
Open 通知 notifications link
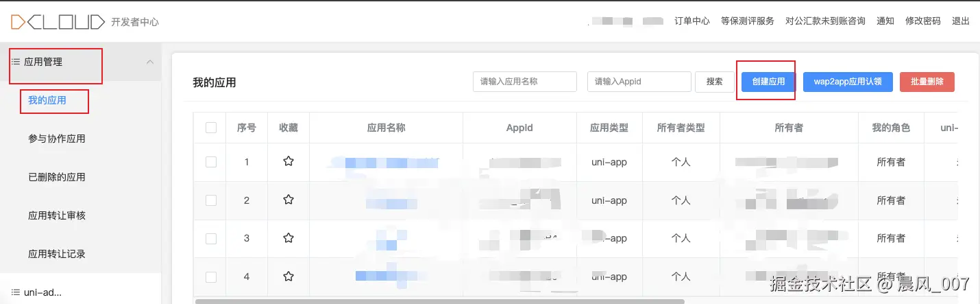coord(885,21)
